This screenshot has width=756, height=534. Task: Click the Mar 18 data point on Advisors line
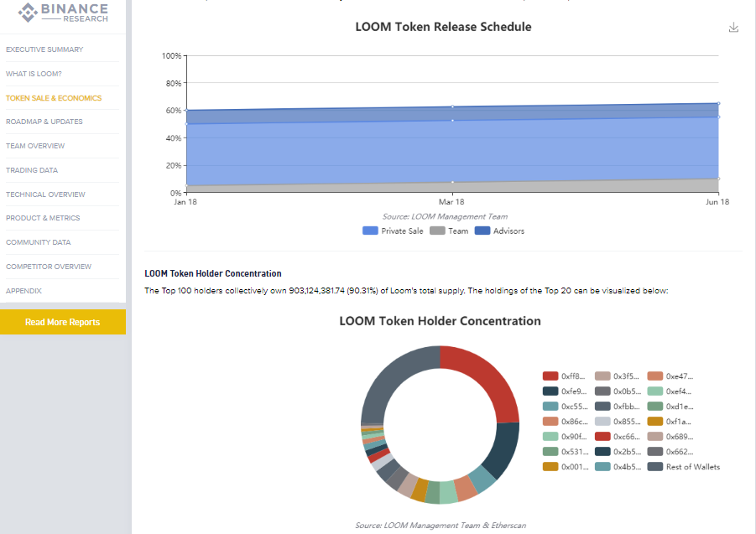(x=452, y=107)
